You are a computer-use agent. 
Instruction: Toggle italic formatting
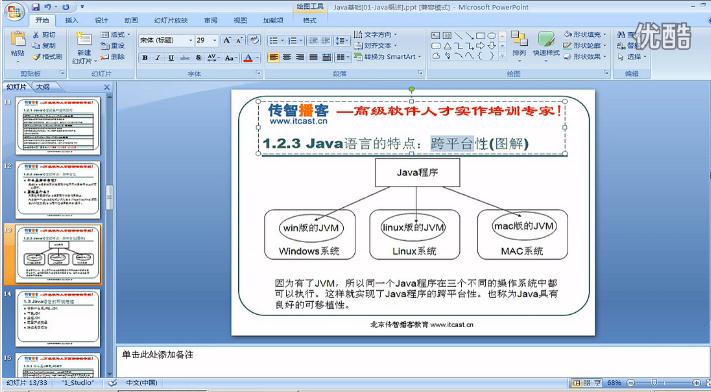(158, 58)
